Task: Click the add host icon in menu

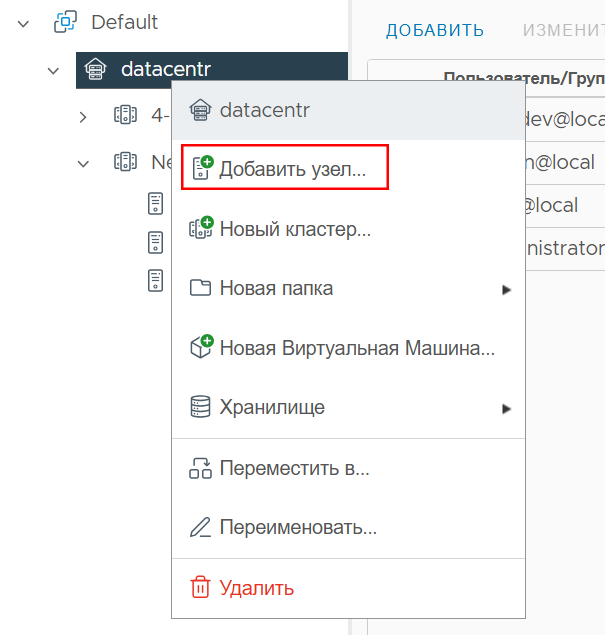Action: [202, 167]
